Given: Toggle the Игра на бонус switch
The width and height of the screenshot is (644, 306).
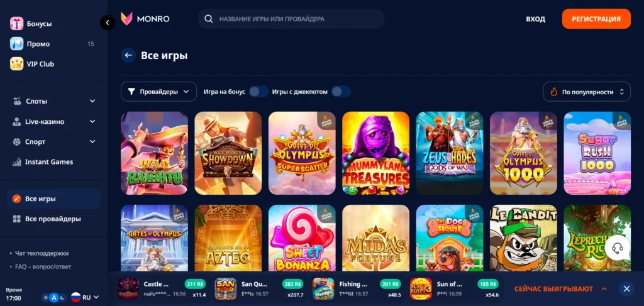Looking at the screenshot, I should 258,92.
